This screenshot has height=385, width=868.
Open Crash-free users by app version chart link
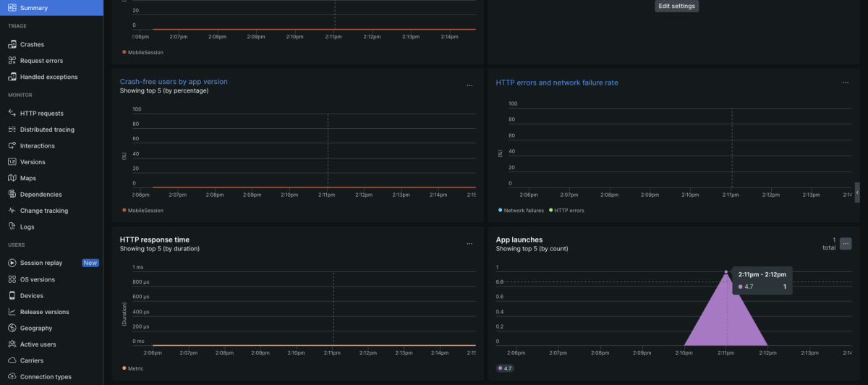pyautogui.click(x=174, y=82)
